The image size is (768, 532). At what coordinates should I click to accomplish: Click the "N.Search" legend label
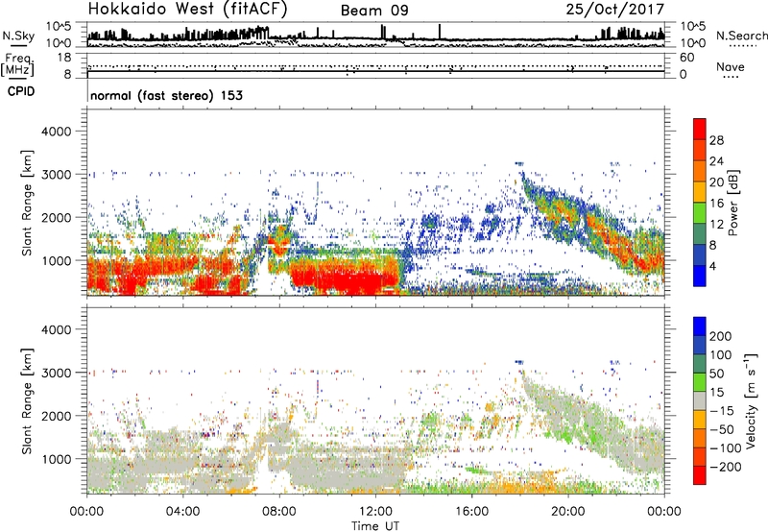coord(742,36)
